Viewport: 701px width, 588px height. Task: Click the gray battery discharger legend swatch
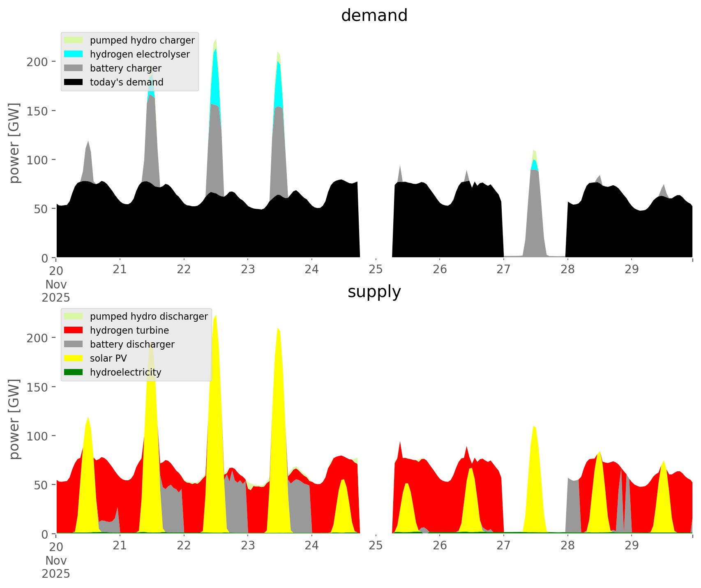74,344
